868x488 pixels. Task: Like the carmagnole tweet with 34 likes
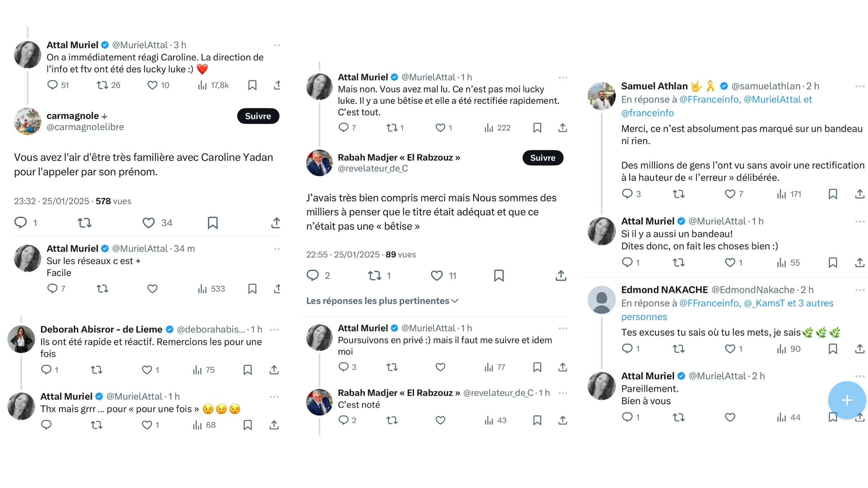pyautogui.click(x=149, y=223)
